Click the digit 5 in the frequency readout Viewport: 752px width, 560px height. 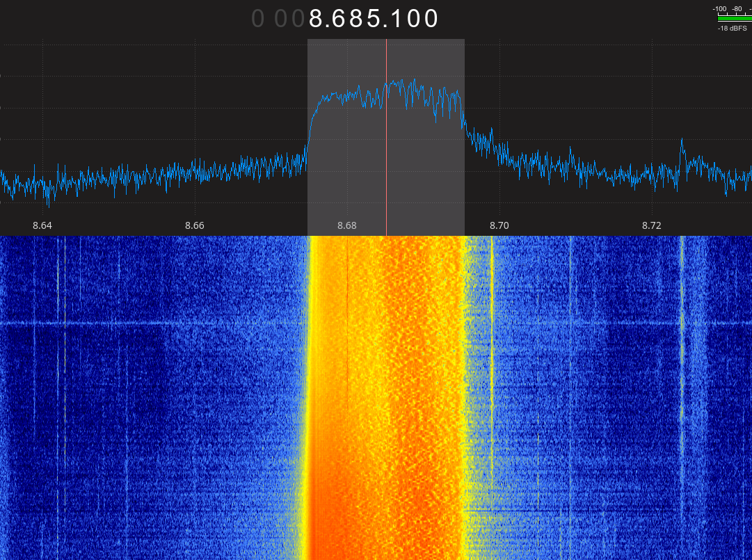[374, 19]
